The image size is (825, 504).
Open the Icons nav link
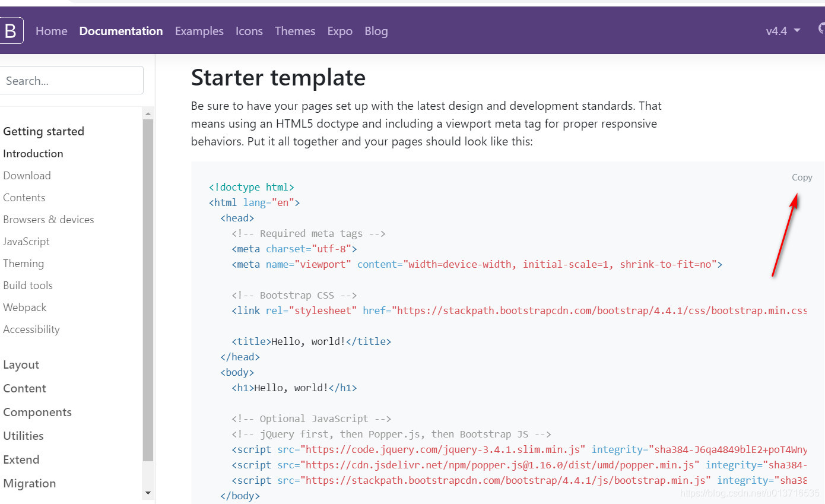pos(249,31)
